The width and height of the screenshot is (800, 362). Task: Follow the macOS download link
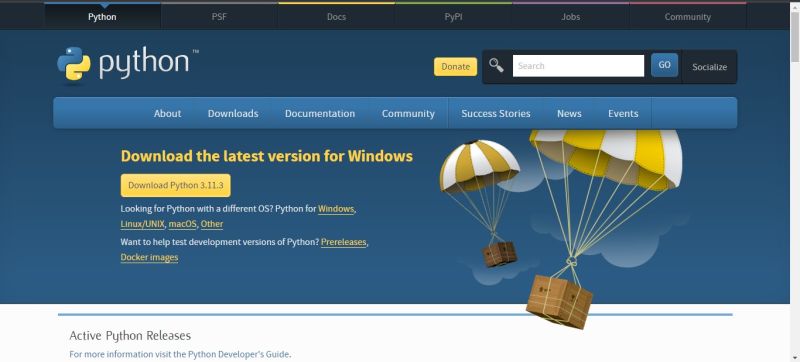tap(183, 224)
